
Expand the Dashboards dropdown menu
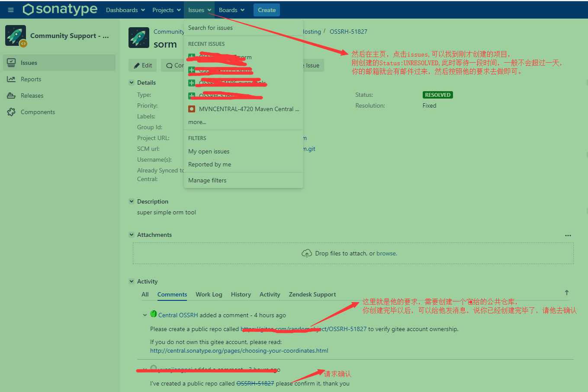point(125,10)
